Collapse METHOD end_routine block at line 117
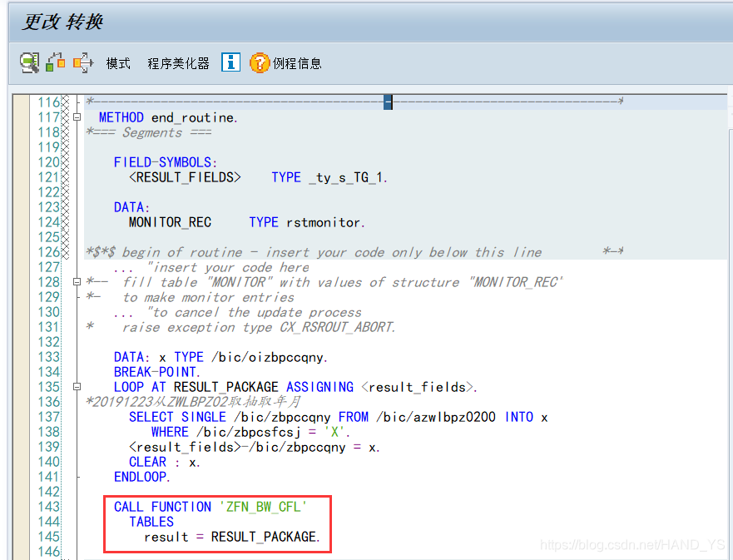Viewport: 733px width, 560px height. click(x=77, y=116)
